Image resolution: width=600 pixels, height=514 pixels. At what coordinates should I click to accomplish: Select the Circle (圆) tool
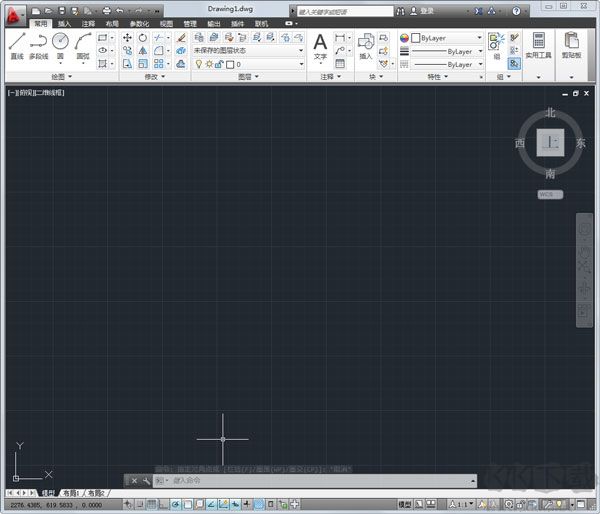(x=60, y=46)
